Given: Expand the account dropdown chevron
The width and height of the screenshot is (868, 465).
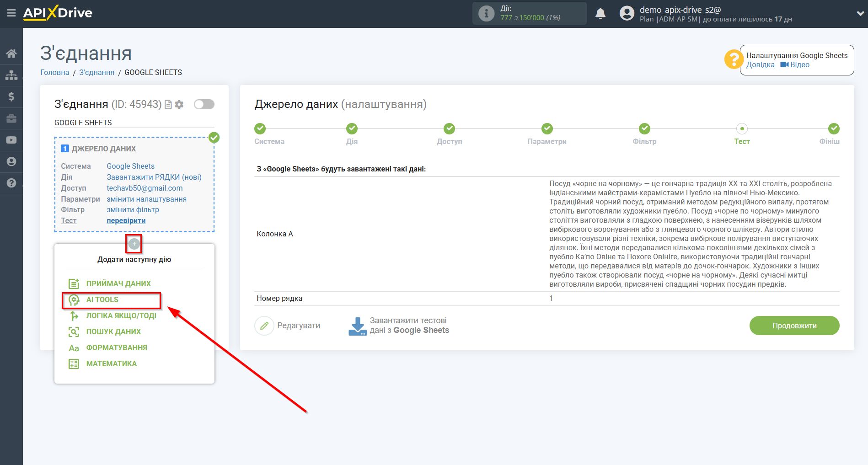Looking at the screenshot, I should [860, 13].
